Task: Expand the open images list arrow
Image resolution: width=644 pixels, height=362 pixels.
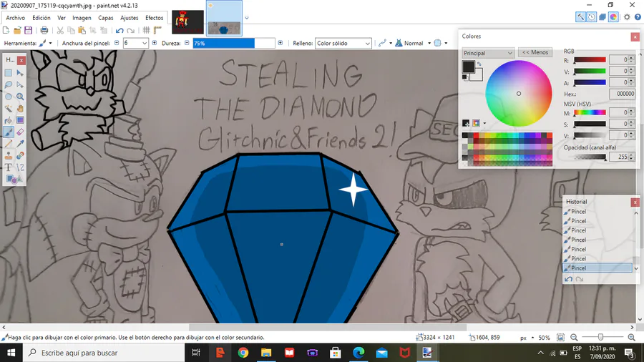Action: pos(246,18)
